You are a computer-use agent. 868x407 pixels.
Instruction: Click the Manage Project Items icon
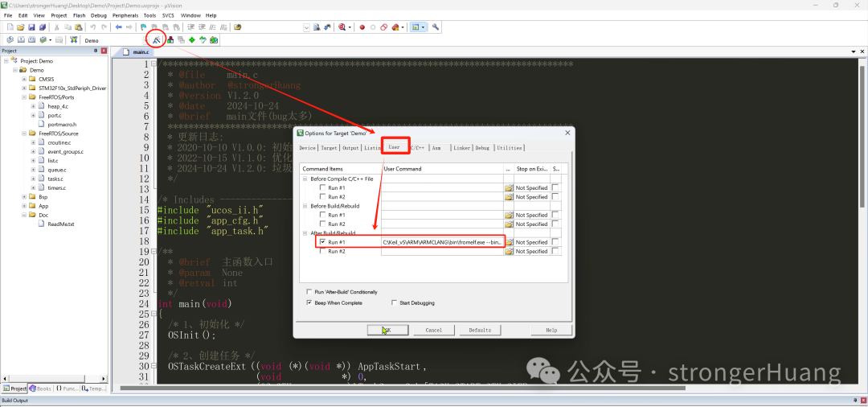point(170,40)
